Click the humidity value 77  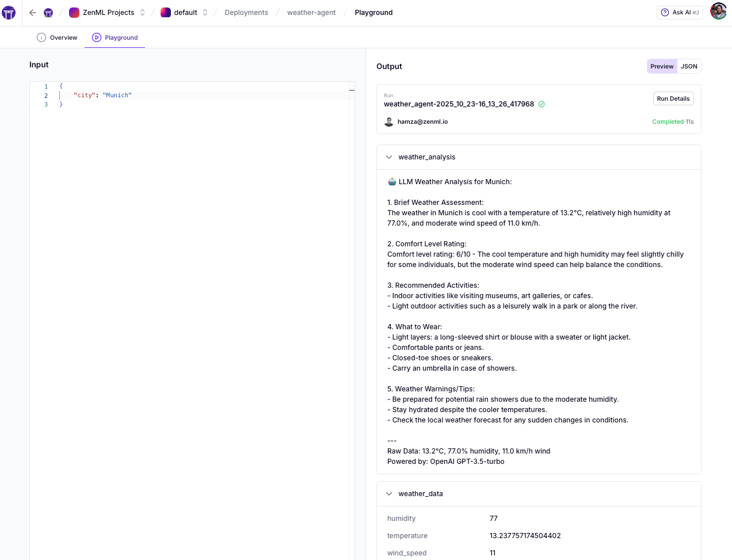494,519
